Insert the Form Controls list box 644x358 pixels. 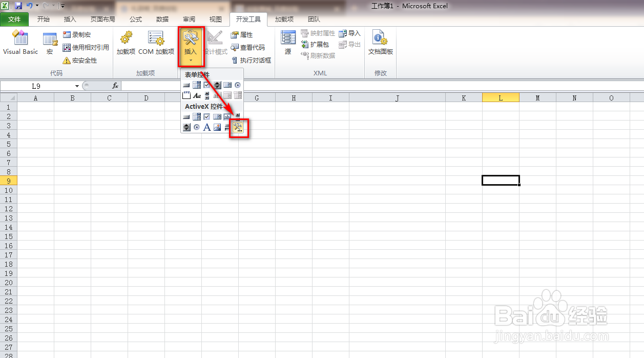pyautogui.click(x=227, y=85)
